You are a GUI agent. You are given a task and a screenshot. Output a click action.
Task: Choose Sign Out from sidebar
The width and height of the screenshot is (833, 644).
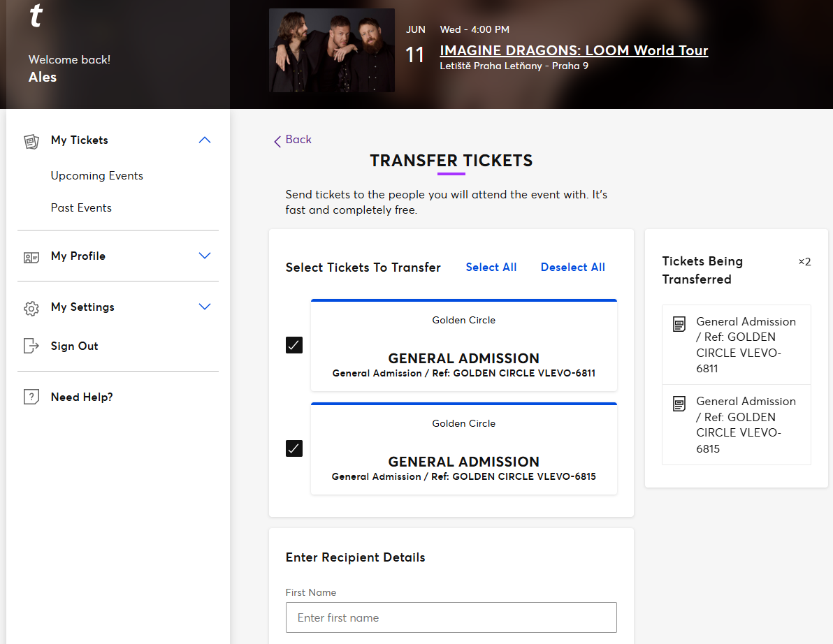coord(74,346)
